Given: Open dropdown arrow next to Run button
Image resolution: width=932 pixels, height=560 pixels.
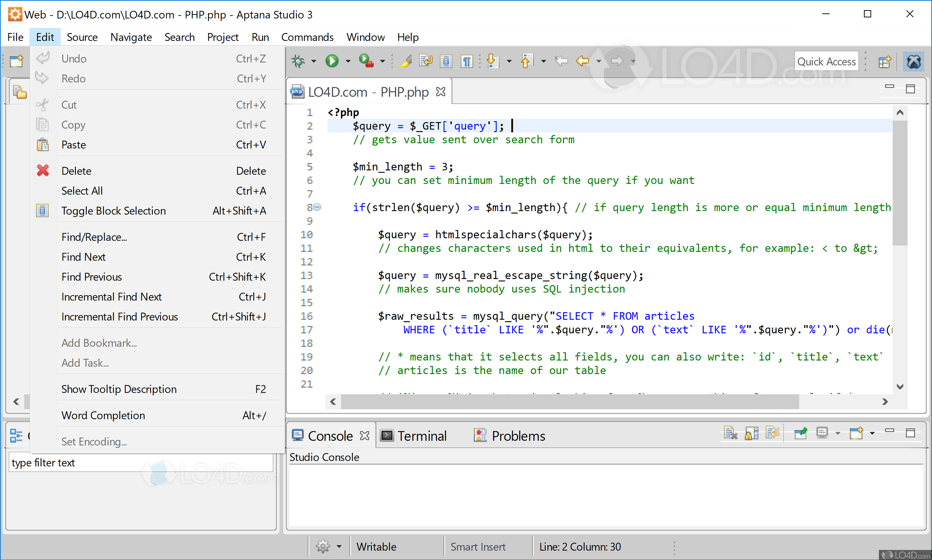Looking at the screenshot, I should [x=348, y=61].
